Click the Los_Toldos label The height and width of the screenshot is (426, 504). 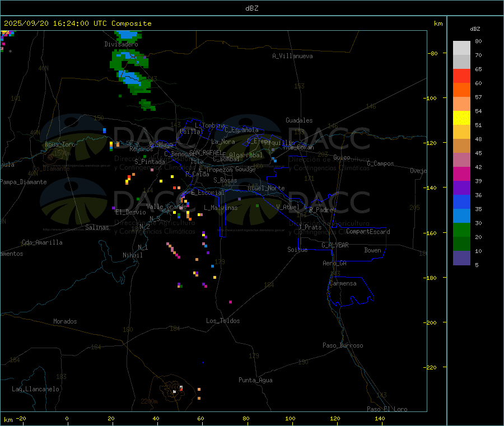pyautogui.click(x=223, y=321)
